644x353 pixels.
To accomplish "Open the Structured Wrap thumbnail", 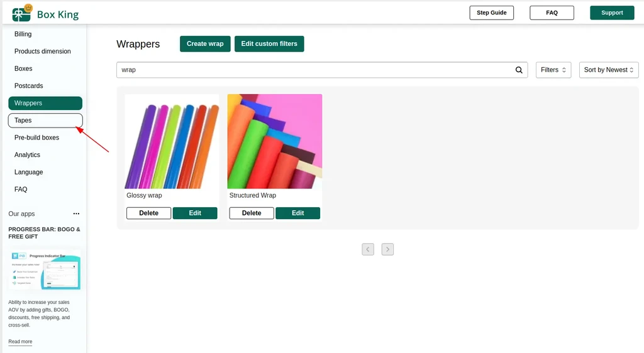I will (275, 141).
